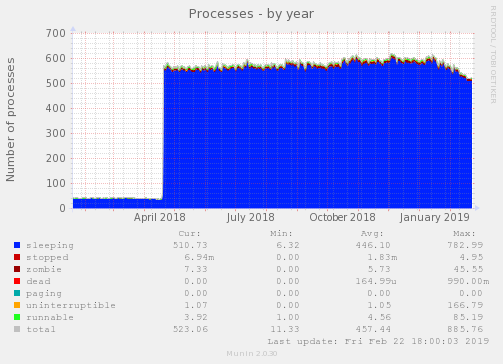Click sleeping average value 446.10
This screenshot has width=503, height=364.
click(x=373, y=245)
